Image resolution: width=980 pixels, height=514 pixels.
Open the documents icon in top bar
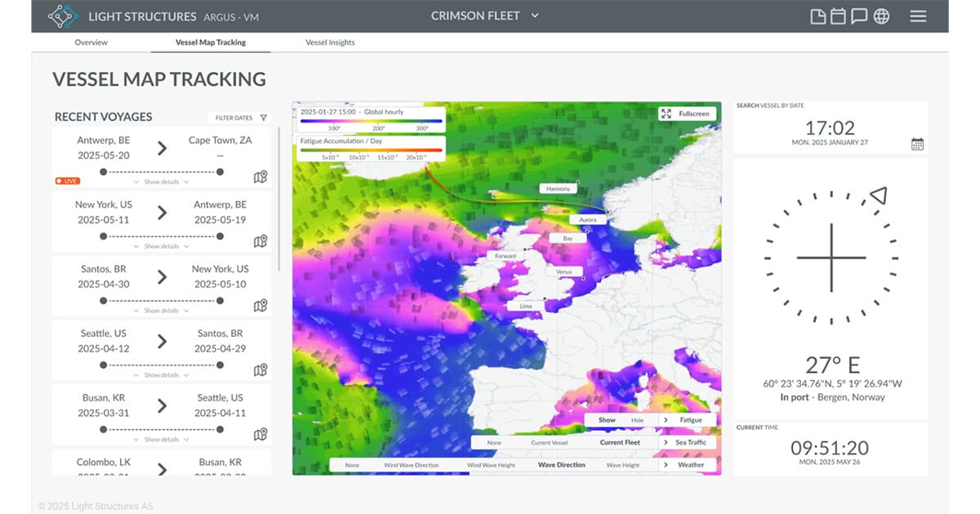(x=817, y=16)
